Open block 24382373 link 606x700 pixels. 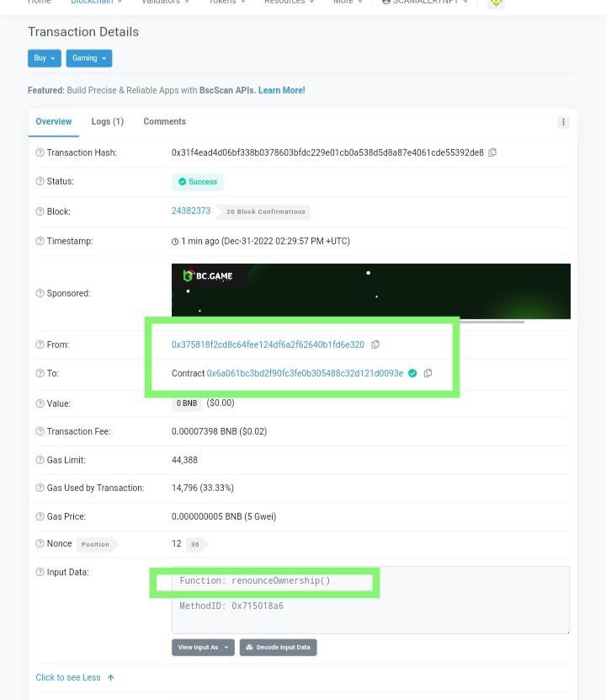click(x=191, y=211)
